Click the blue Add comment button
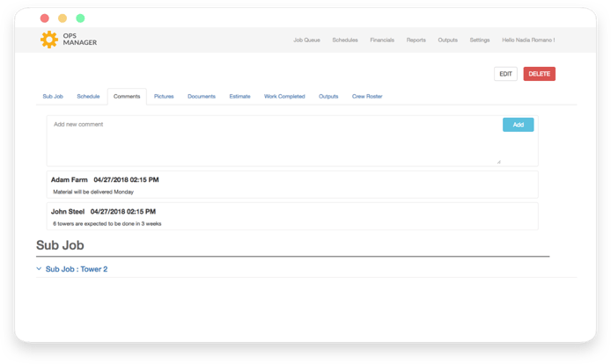This screenshot has width=611, height=364. coord(518,125)
